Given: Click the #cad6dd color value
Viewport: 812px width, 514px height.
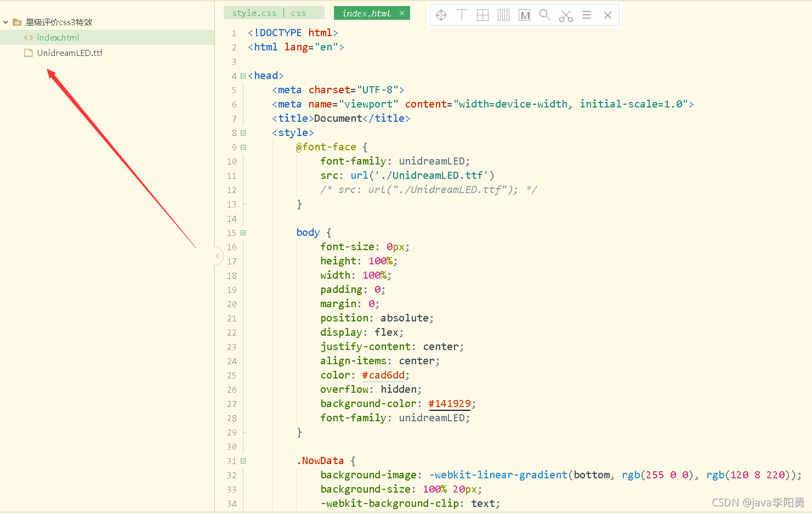Looking at the screenshot, I should pos(383,375).
